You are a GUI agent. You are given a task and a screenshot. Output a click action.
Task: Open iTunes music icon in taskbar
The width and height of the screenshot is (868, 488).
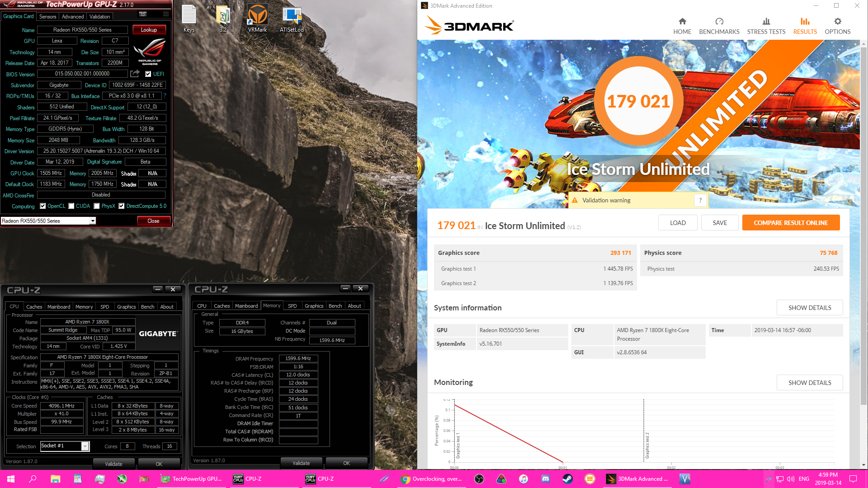tap(524, 479)
